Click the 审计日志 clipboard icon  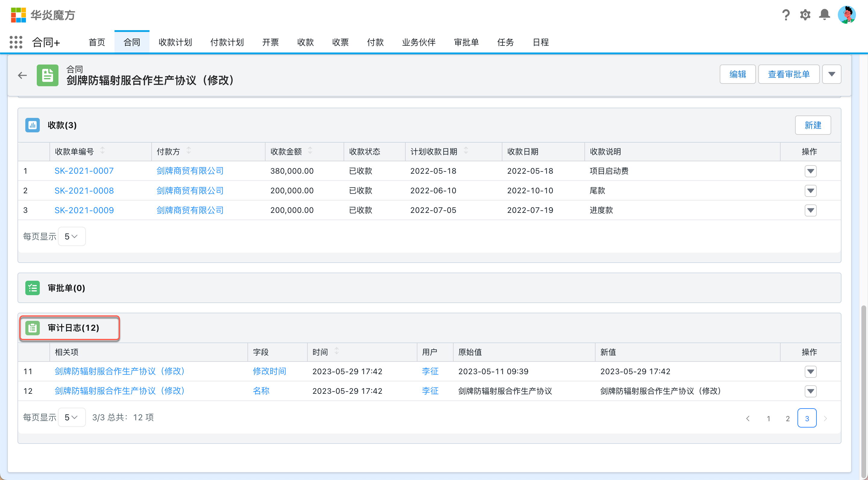[32, 328]
